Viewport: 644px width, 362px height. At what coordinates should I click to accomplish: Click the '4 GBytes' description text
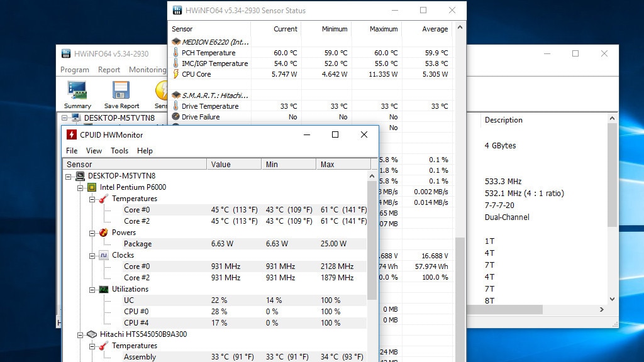(500, 145)
